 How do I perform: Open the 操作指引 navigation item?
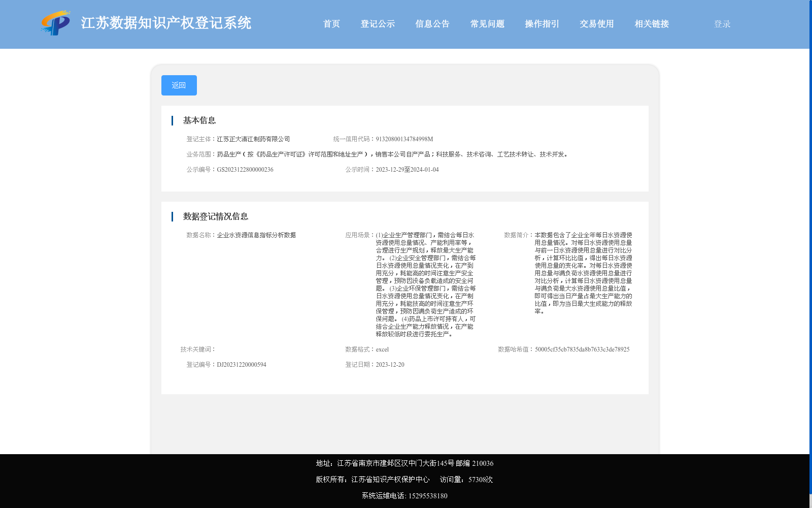(x=542, y=24)
